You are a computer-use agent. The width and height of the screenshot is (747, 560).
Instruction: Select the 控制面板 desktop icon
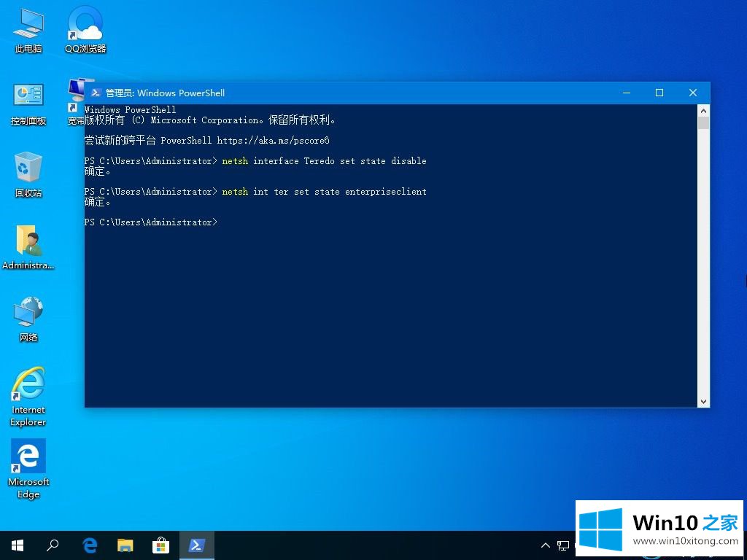click(28, 104)
